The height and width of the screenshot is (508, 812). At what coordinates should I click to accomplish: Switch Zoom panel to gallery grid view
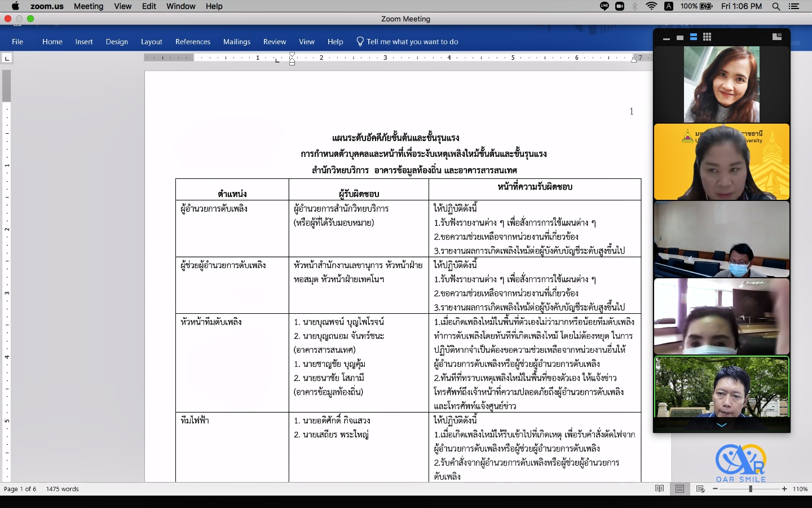pyautogui.click(x=707, y=37)
